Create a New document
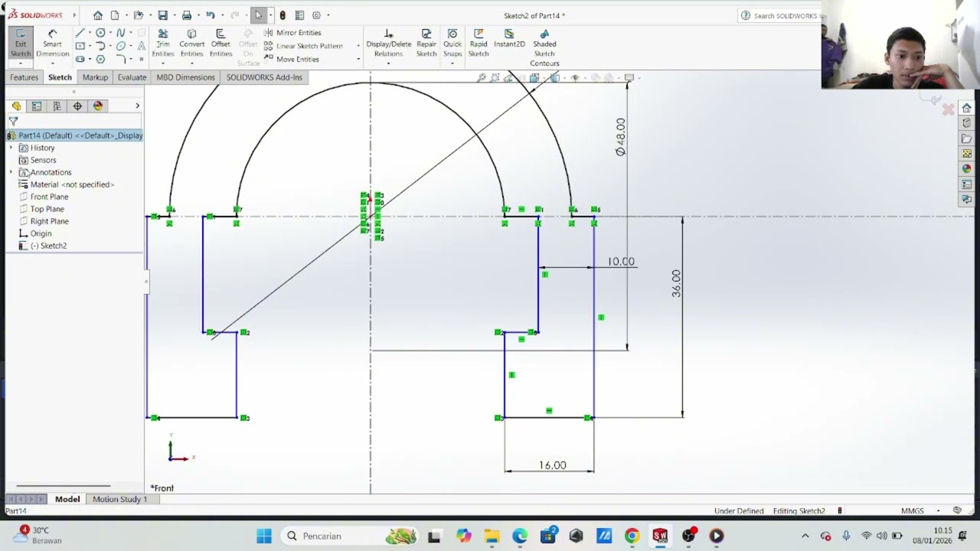 [x=115, y=15]
